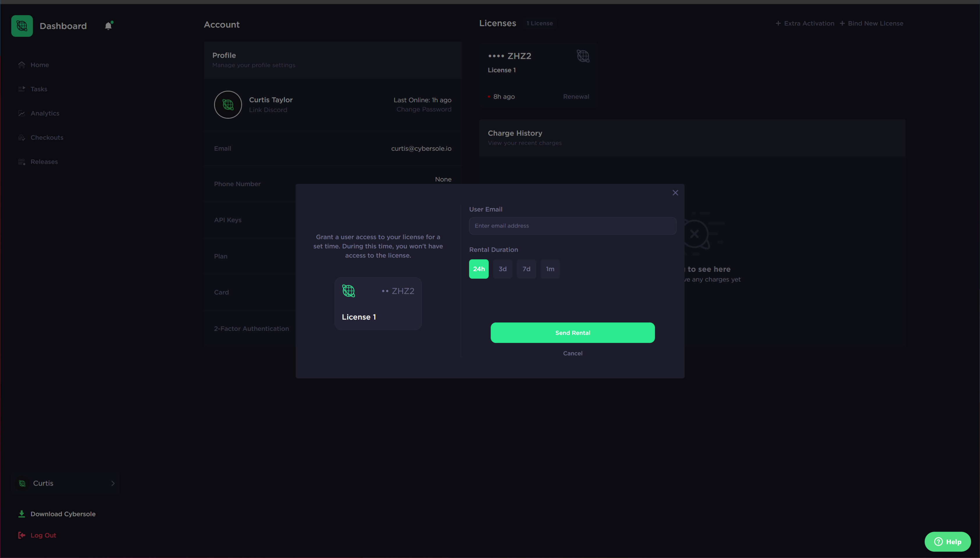Screen dimensions: 980x558
Task: Click the Home house icon
Action: click(22, 65)
